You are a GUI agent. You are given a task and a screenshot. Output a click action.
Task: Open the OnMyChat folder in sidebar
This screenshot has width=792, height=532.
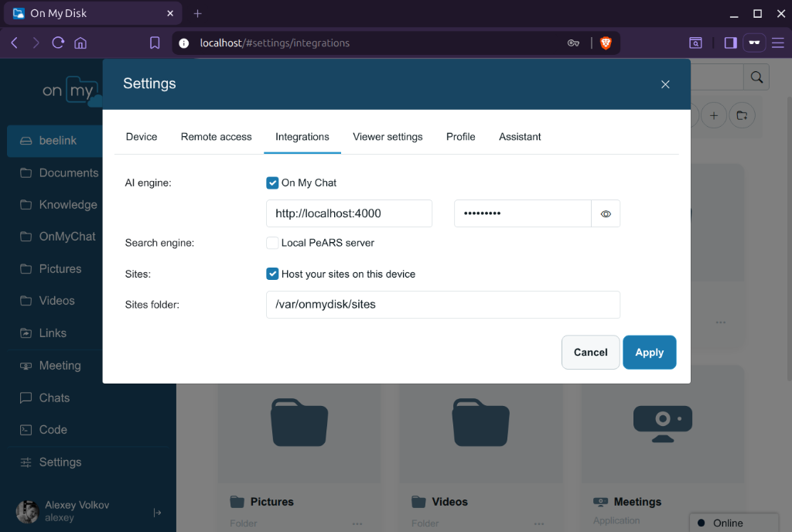57,237
